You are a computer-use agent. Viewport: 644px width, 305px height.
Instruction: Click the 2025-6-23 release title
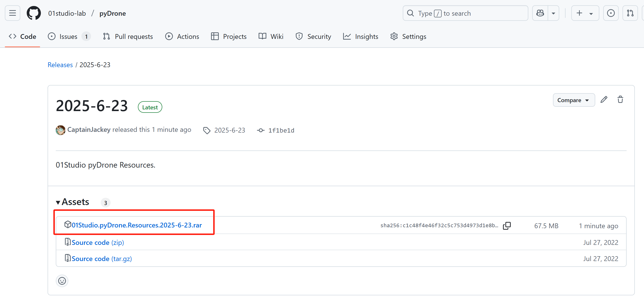(x=92, y=106)
